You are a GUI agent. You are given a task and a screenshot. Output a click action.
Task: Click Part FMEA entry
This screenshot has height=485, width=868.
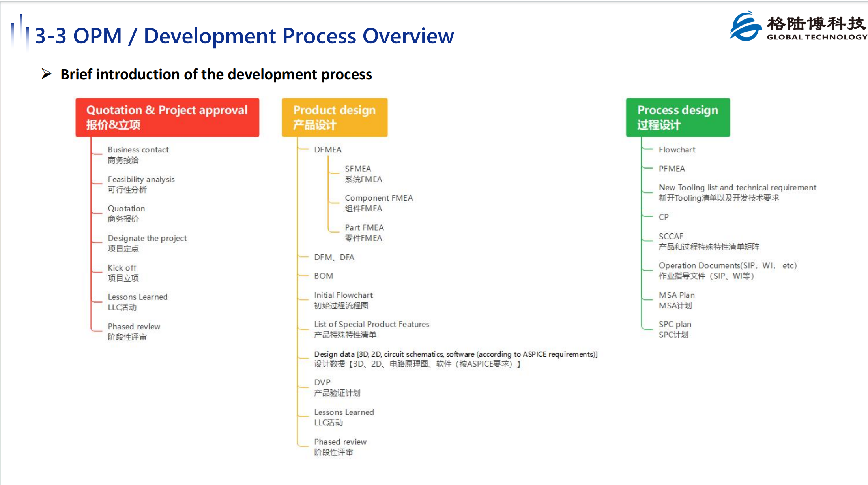[364, 233]
